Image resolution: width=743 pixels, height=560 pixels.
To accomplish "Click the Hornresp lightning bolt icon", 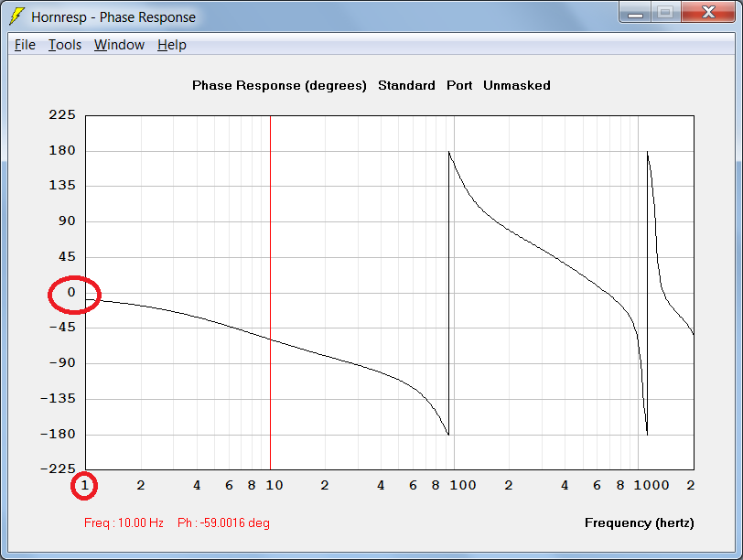I will [x=16, y=16].
